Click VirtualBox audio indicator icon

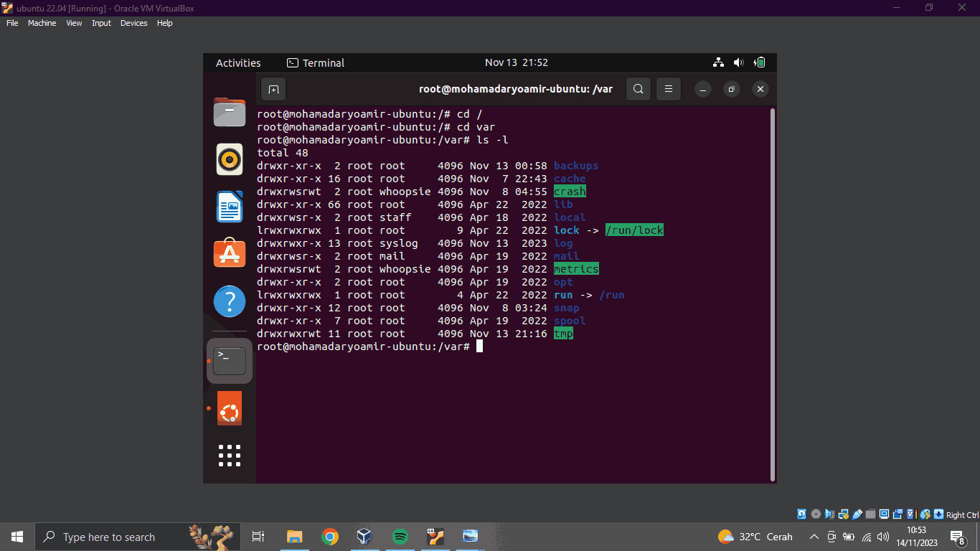click(829, 514)
